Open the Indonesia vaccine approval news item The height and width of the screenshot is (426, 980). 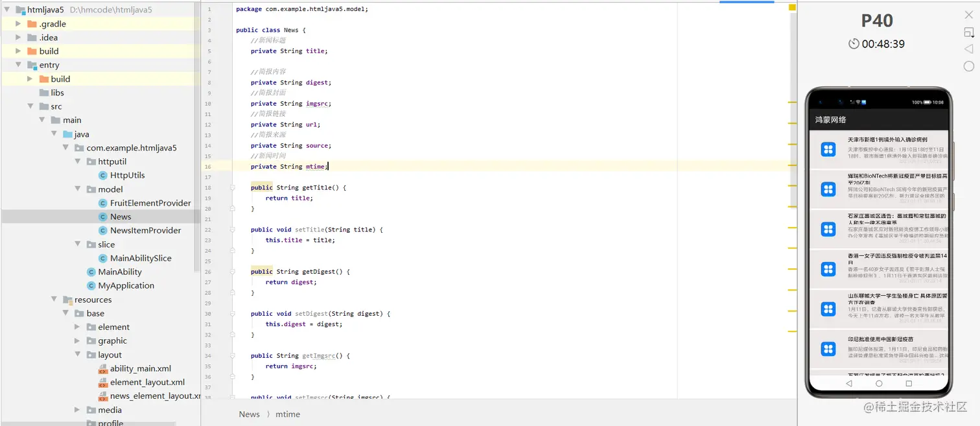click(x=879, y=349)
